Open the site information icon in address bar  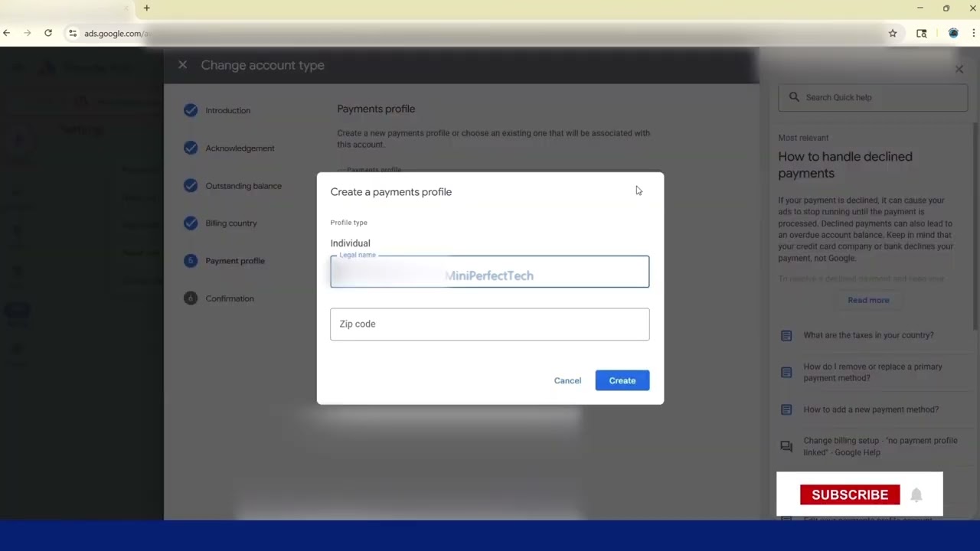[73, 33]
